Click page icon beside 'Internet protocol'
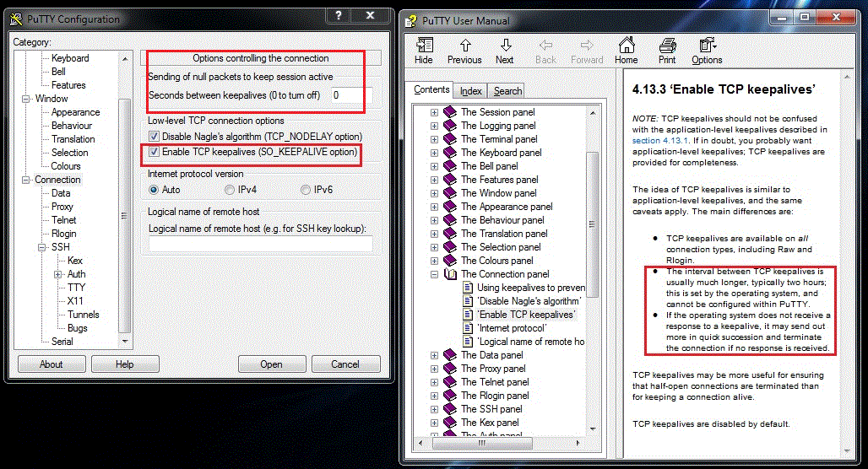The height and width of the screenshot is (469, 868). [x=468, y=328]
